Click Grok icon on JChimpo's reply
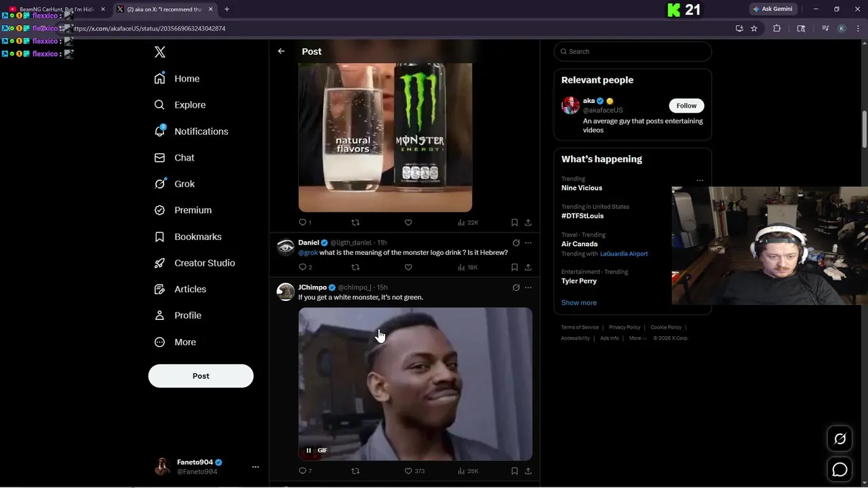868x488 pixels. coord(516,287)
